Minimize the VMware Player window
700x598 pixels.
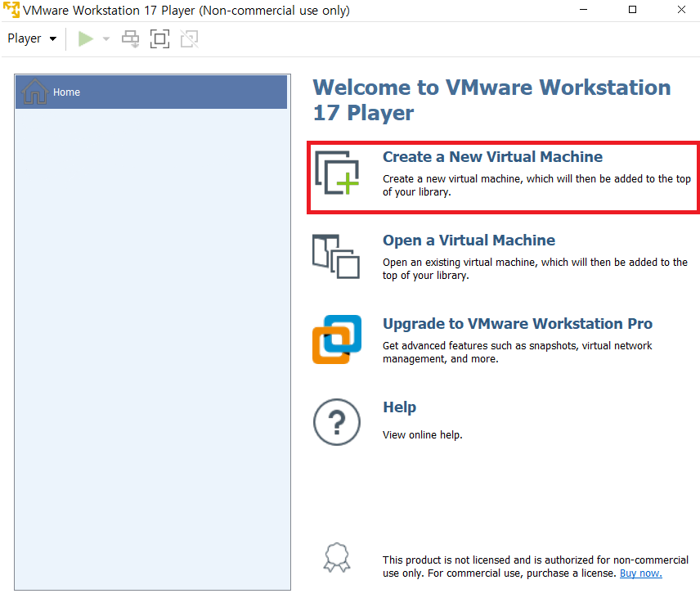point(583,10)
